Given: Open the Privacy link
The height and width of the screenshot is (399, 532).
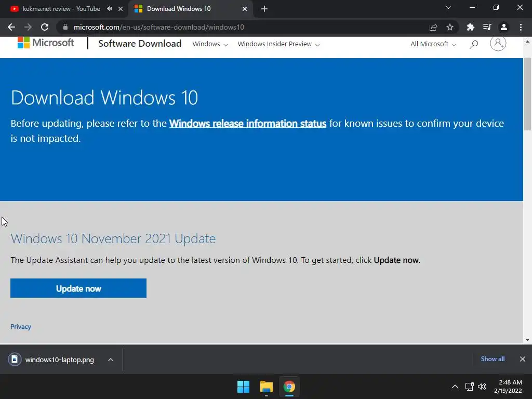Looking at the screenshot, I should click(21, 326).
